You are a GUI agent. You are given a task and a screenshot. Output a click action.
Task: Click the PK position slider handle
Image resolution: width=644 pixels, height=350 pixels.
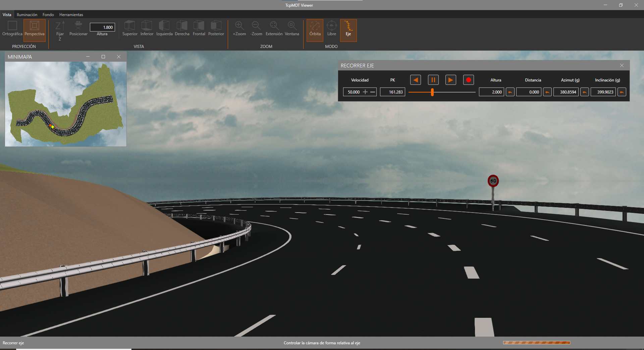pos(432,92)
